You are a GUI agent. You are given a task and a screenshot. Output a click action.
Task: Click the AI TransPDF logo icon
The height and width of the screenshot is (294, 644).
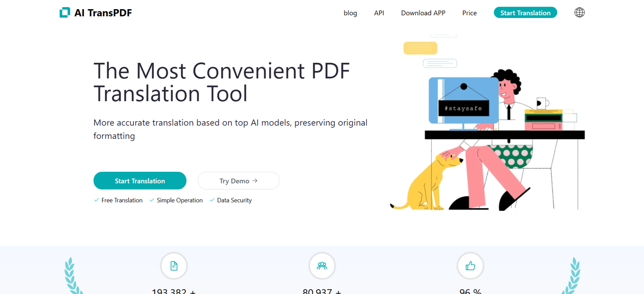tap(65, 13)
